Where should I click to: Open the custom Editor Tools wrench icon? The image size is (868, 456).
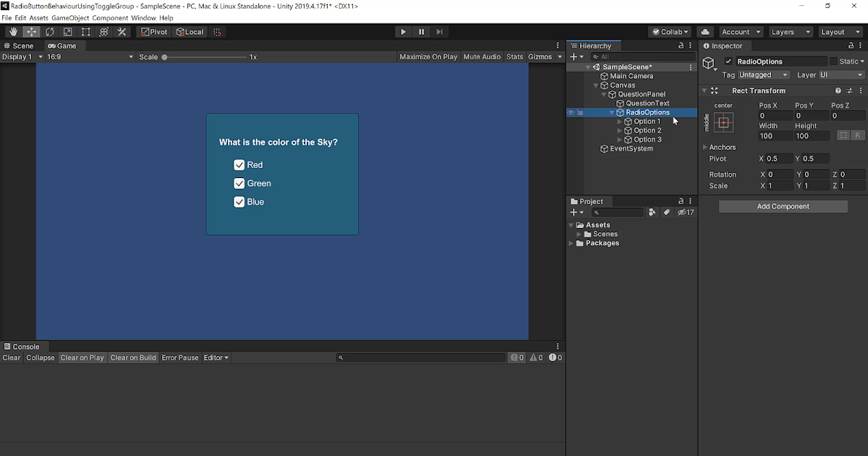click(x=121, y=31)
